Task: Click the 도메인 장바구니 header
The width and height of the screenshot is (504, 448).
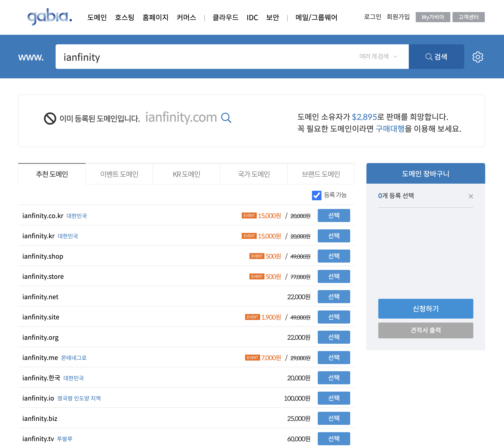Action: click(x=426, y=174)
